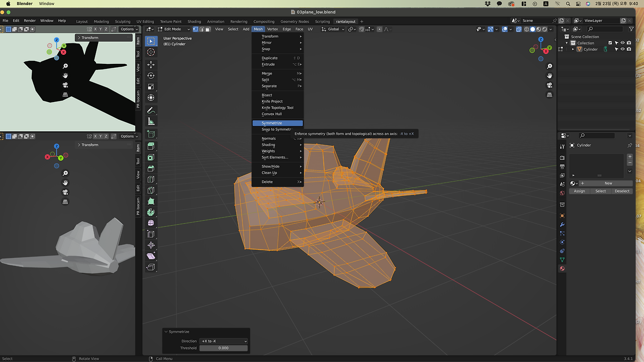Activate the Annotate pencil tool
The width and height of the screenshot is (644, 362).
(151, 111)
